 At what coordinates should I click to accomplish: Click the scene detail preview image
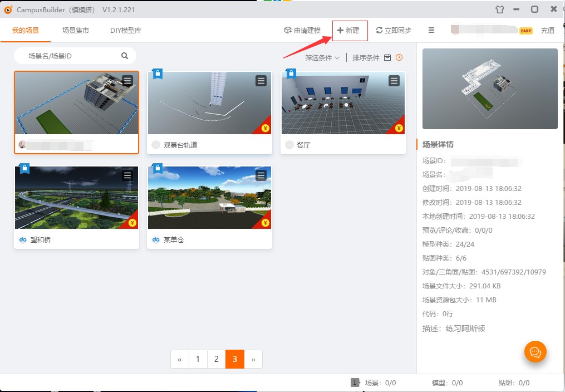490,89
